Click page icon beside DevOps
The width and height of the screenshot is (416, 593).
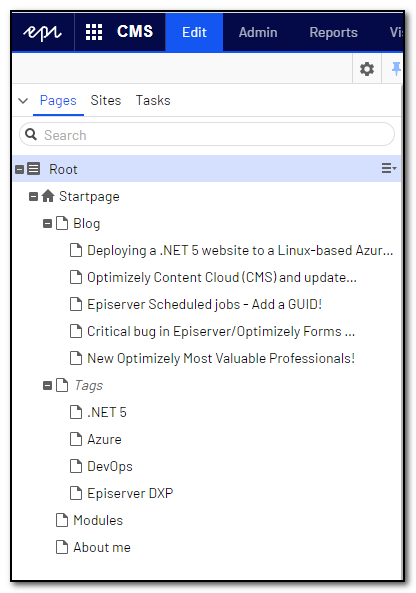pyautogui.click(x=76, y=466)
